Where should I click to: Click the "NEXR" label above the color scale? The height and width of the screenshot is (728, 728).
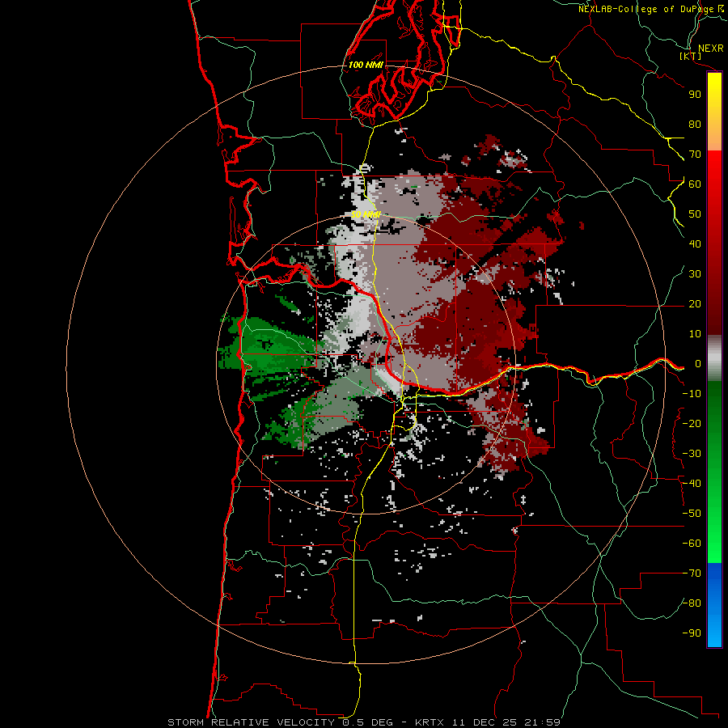click(x=710, y=49)
